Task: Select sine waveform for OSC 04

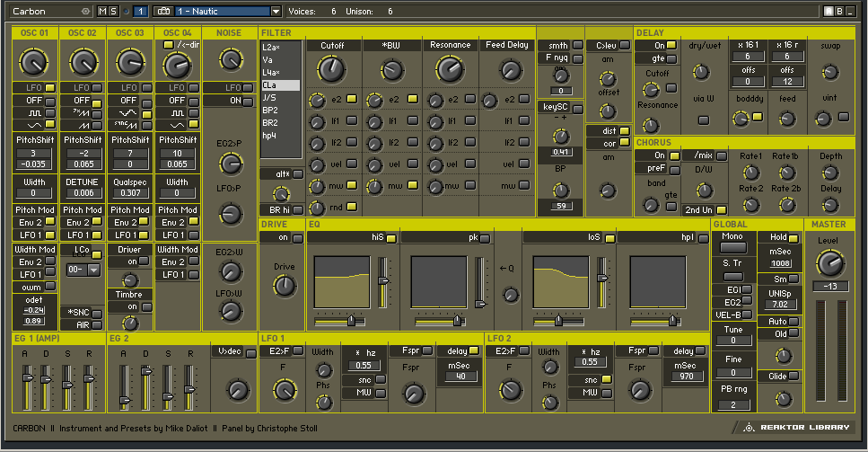Action: click(194, 124)
